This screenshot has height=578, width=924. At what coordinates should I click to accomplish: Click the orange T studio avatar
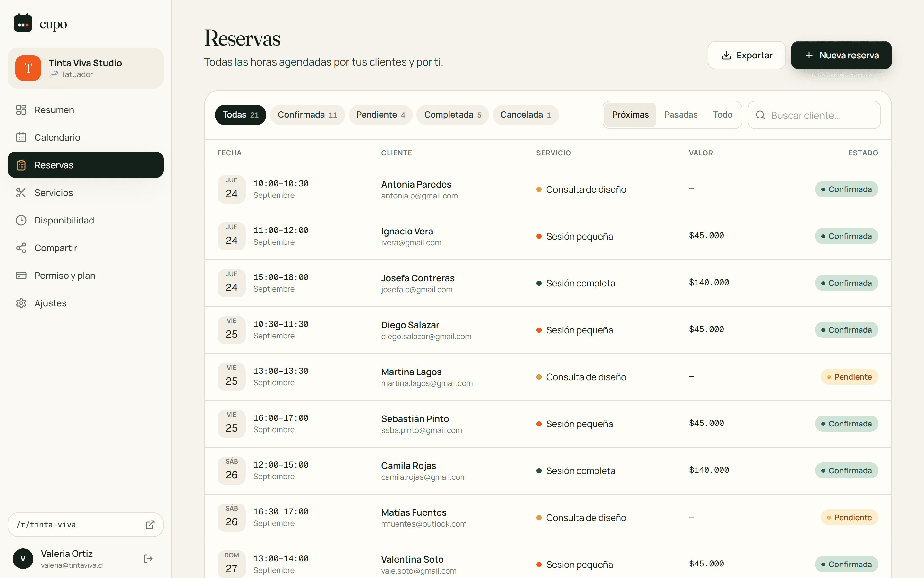point(28,68)
